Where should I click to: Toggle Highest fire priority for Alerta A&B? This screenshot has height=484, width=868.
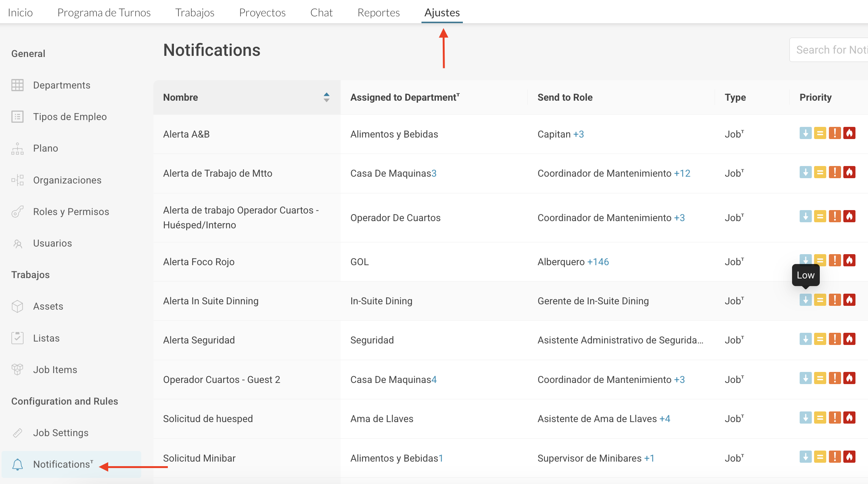coord(849,133)
